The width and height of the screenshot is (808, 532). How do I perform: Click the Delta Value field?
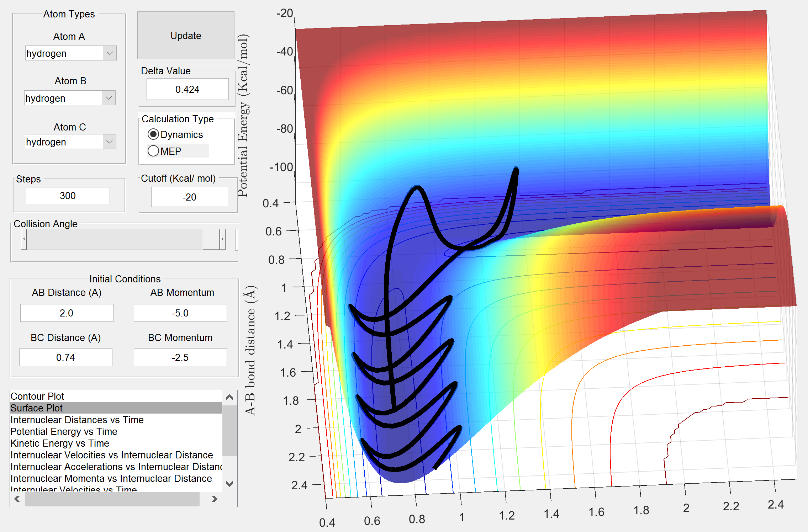click(187, 89)
